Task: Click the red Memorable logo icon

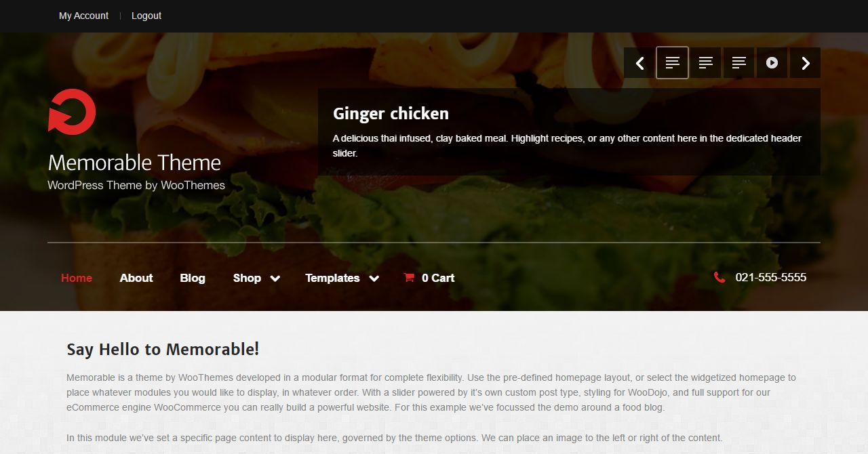Action: click(x=72, y=111)
